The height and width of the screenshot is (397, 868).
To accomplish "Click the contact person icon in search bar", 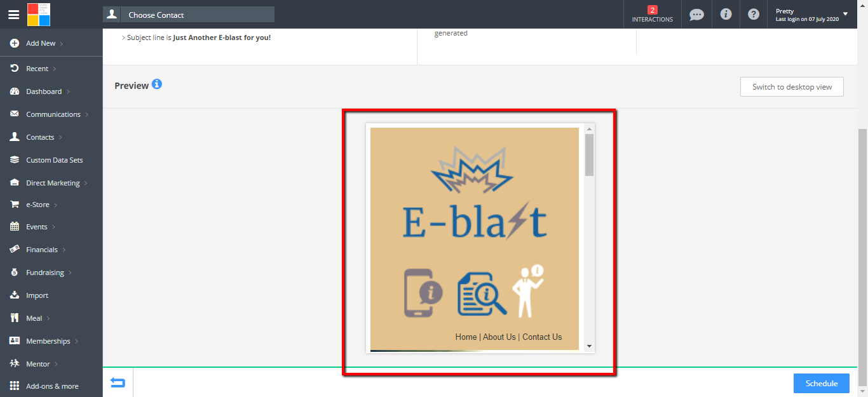I will point(112,14).
